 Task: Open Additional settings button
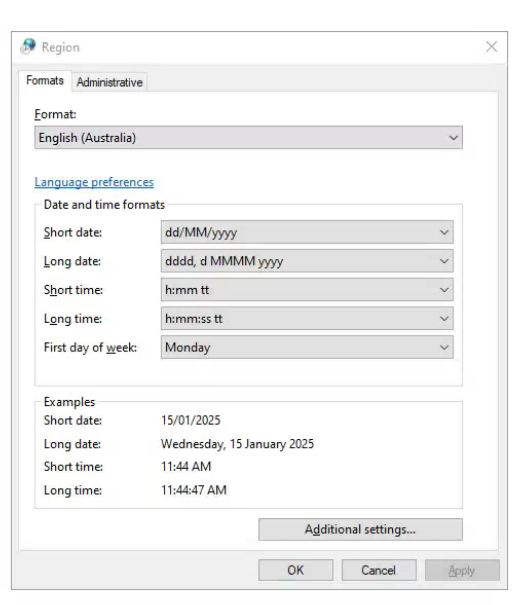click(x=360, y=529)
